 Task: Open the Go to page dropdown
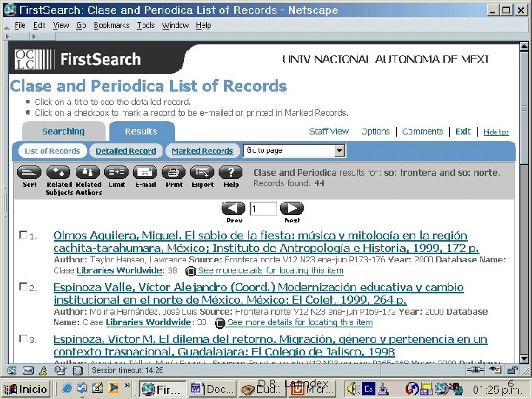[295, 151]
